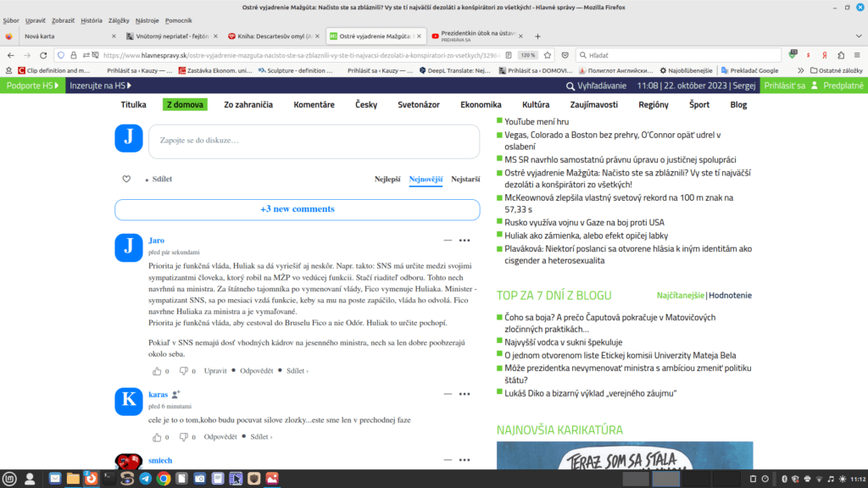
Task: Click the Vyhľadávanie search magnifier icon
Action: pos(570,86)
